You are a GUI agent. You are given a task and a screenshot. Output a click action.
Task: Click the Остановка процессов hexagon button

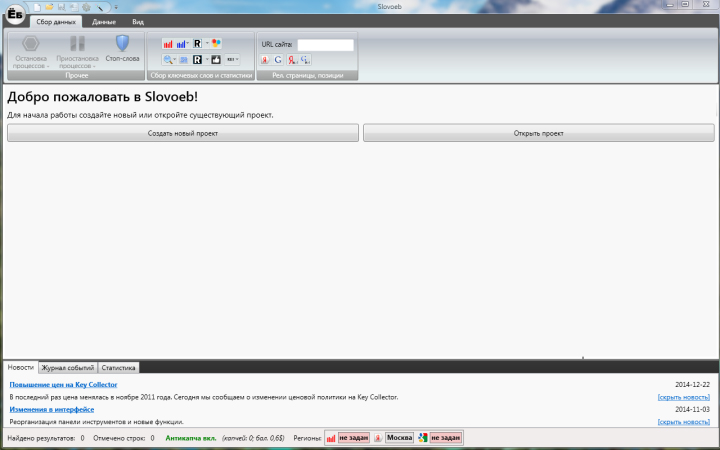(31, 52)
